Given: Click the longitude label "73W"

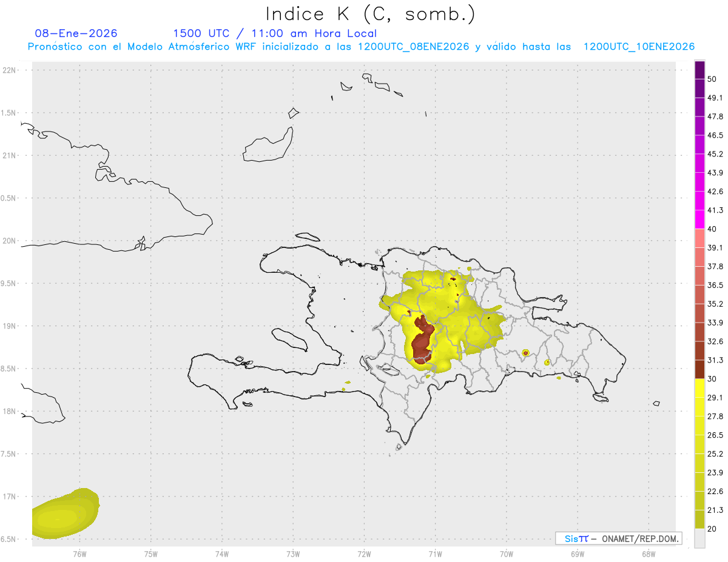Looking at the screenshot, I should [x=293, y=554].
